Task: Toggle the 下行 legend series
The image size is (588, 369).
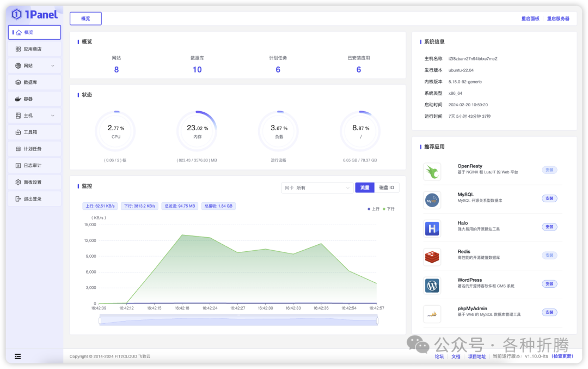Action: 389,209
